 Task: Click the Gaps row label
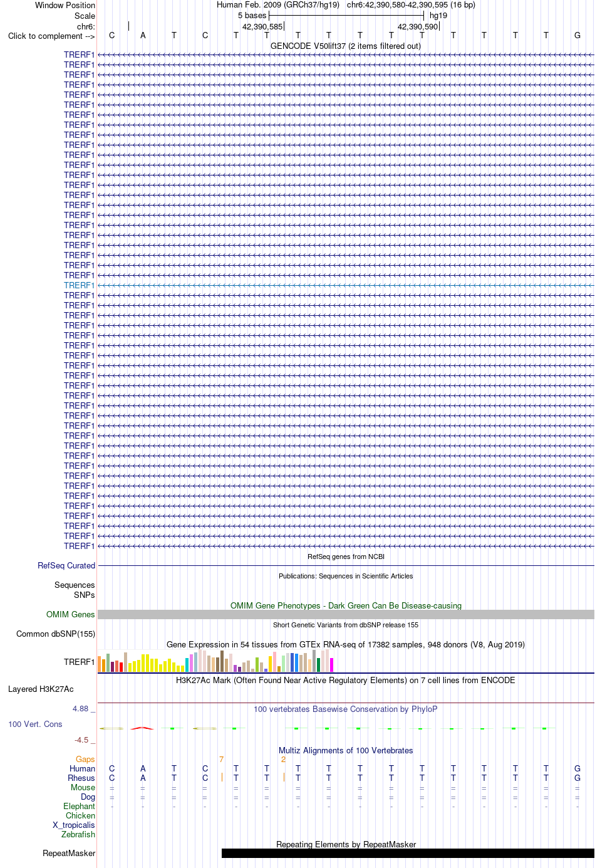tap(85, 759)
